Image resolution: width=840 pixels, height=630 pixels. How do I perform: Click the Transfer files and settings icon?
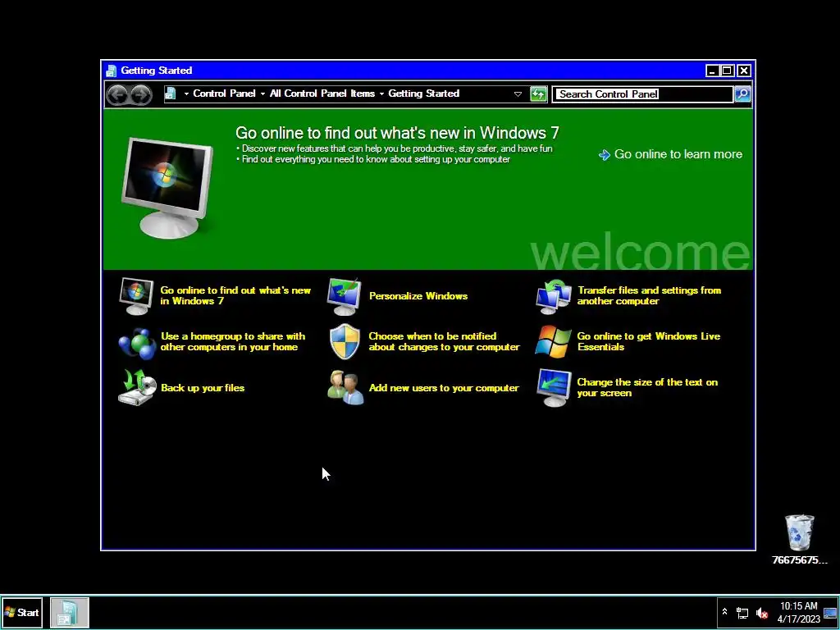coord(554,296)
